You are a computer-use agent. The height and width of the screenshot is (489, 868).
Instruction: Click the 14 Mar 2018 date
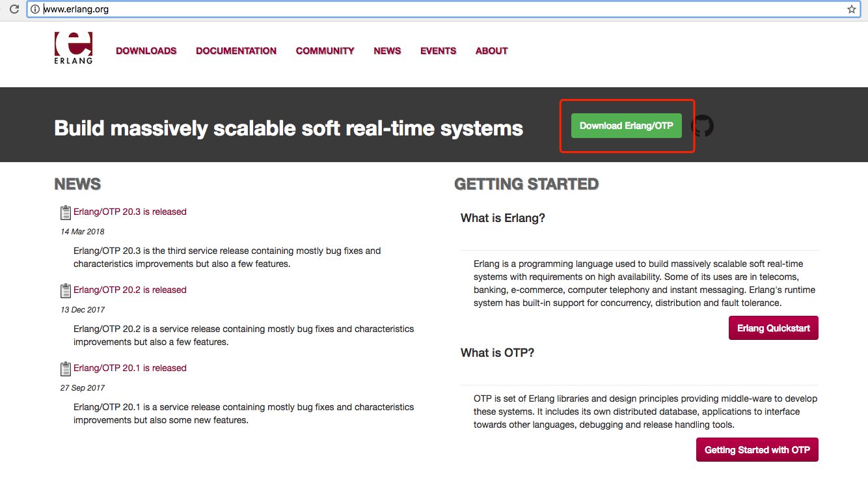(83, 232)
